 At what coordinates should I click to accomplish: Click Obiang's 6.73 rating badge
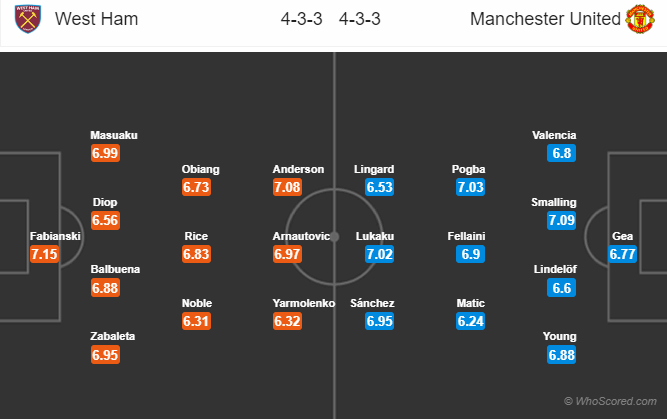[x=197, y=187]
